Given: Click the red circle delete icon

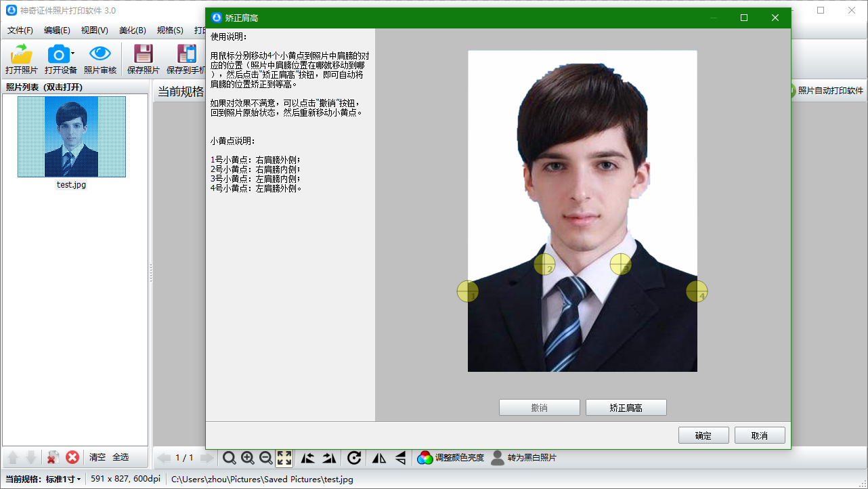Looking at the screenshot, I should pyautogui.click(x=72, y=457).
